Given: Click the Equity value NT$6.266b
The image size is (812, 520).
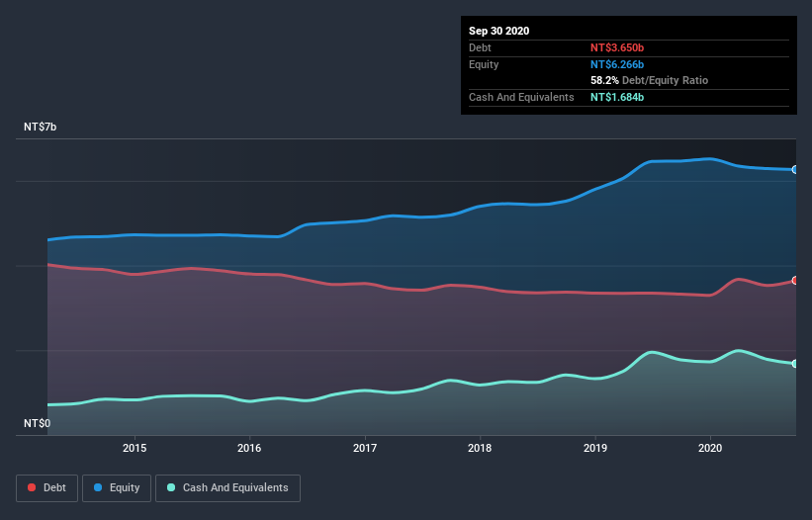Looking at the screenshot, I should (x=617, y=64).
